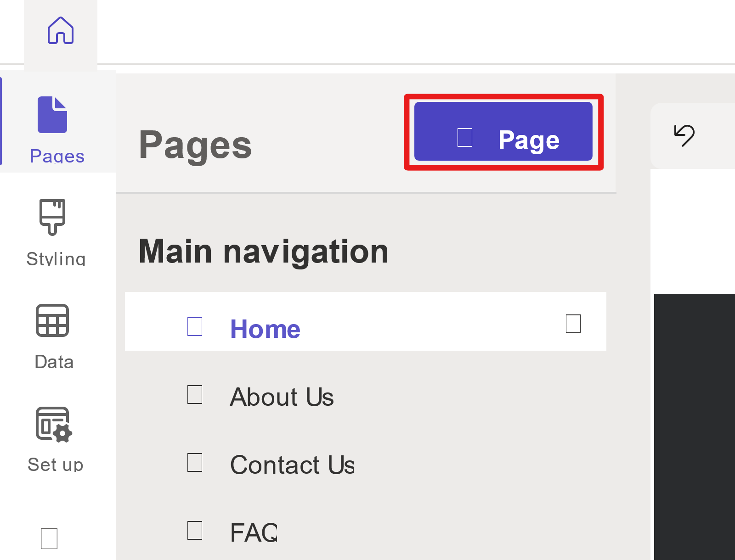Image resolution: width=735 pixels, height=560 pixels.
Task: Click the icon below Set up
Action: click(49, 538)
